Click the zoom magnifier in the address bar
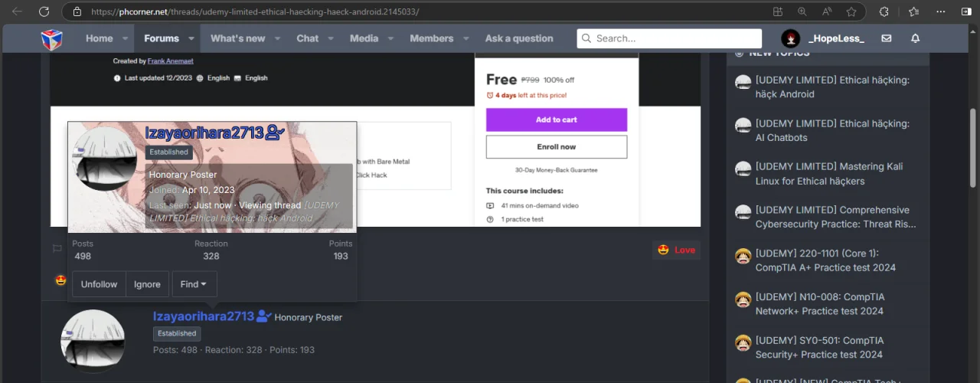The width and height of the screenshot is (980, 383). coord(802,11)
